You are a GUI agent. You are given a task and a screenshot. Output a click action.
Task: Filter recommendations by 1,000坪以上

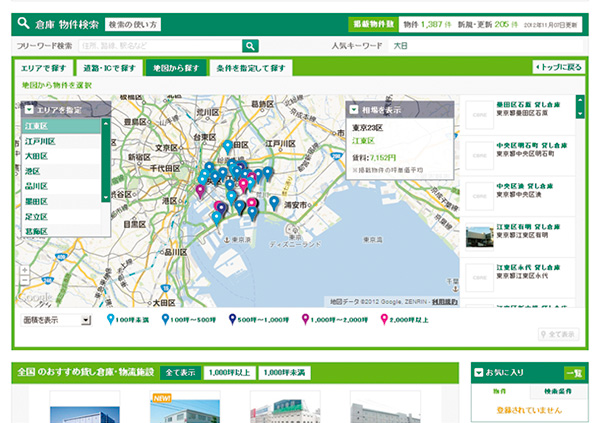pos(229,372)
